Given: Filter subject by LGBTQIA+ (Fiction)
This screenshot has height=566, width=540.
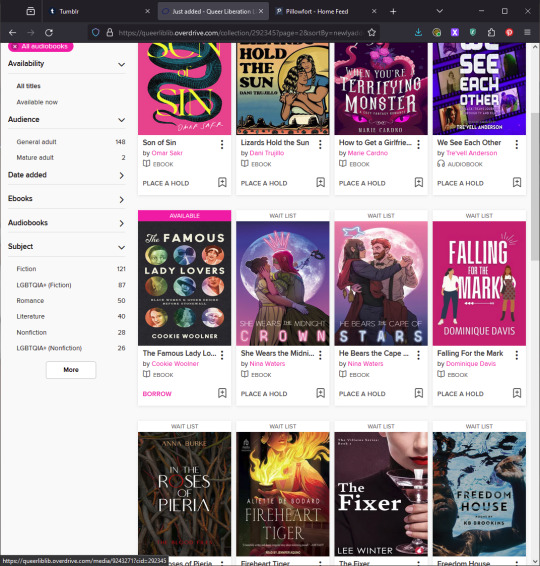Looking at the screenshot, I should click(x=44, y=285).
